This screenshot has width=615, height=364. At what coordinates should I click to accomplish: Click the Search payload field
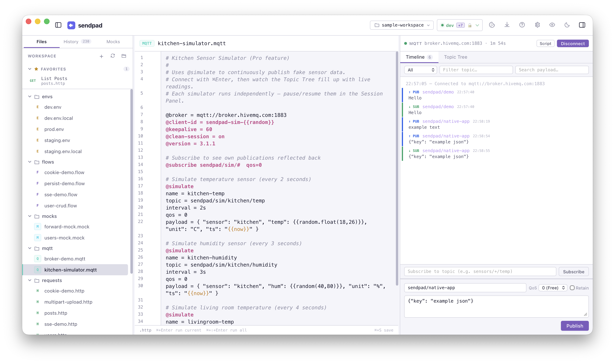pyautogui.click(x=552, y=70)
